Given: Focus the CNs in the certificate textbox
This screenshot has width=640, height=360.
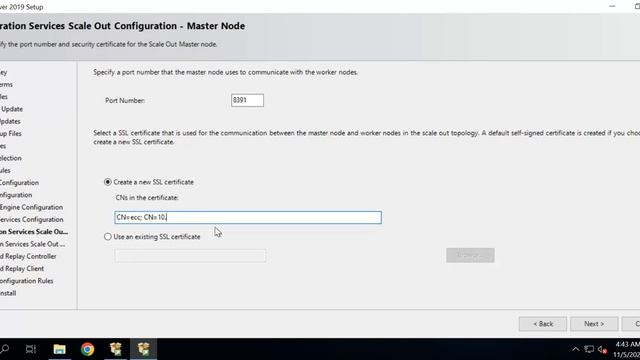Looking at the screenshot, I should pyautogui.click(x=248, y=218).
